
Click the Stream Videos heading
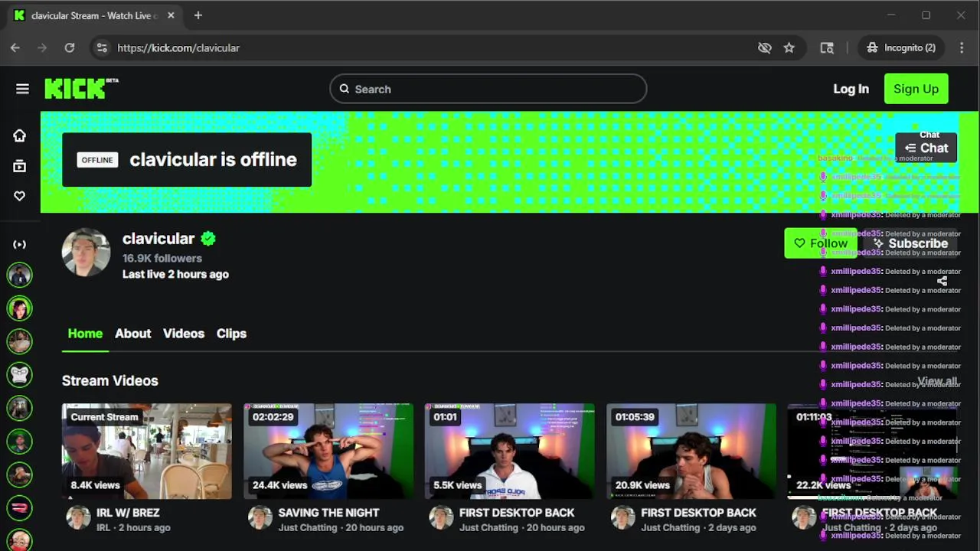click(110, 380)
